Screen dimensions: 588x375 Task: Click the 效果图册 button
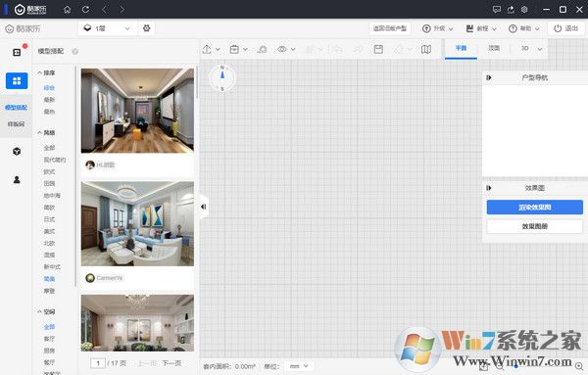[535, 226]
